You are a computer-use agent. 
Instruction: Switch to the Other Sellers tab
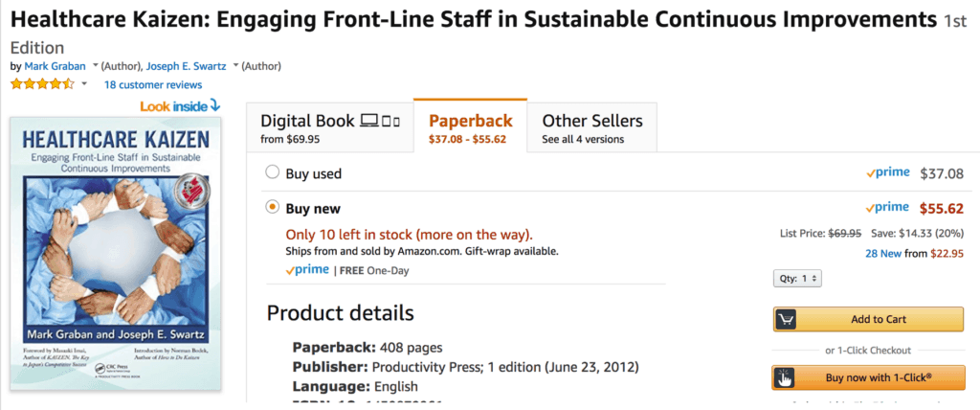591,128
